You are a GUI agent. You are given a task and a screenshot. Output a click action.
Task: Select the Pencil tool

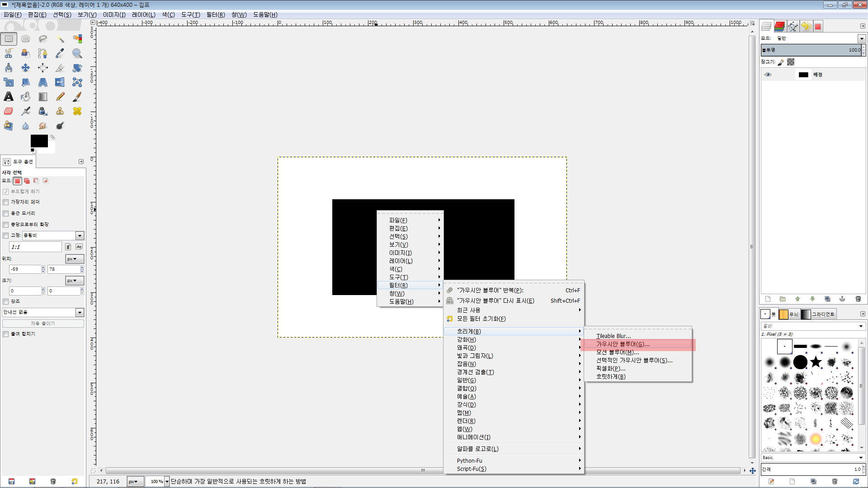coord(60,97)
